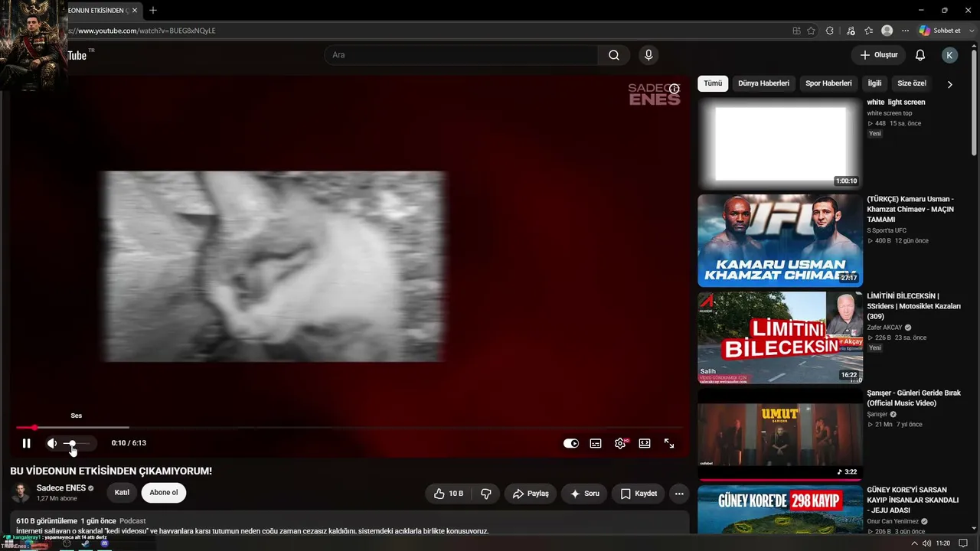The image size is (980, 551).
Task: Like the video with thumbs up
Action: pyautogui.click(x=449, y=494)
